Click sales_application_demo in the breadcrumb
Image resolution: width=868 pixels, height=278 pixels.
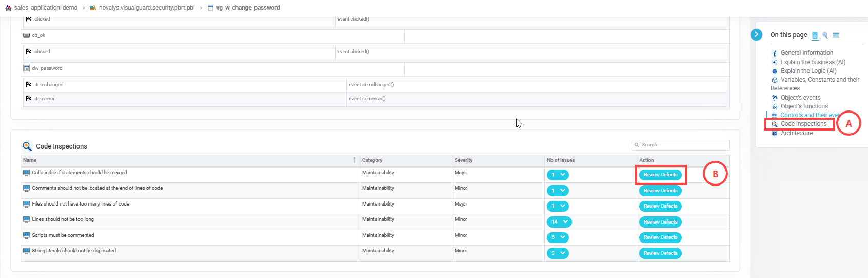(x=46, y=8)
